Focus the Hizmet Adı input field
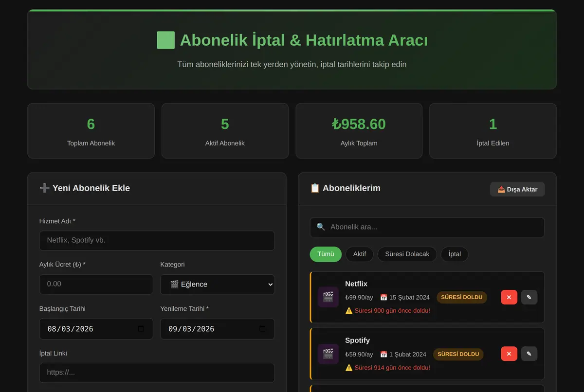584x392 pixels. 157,240
